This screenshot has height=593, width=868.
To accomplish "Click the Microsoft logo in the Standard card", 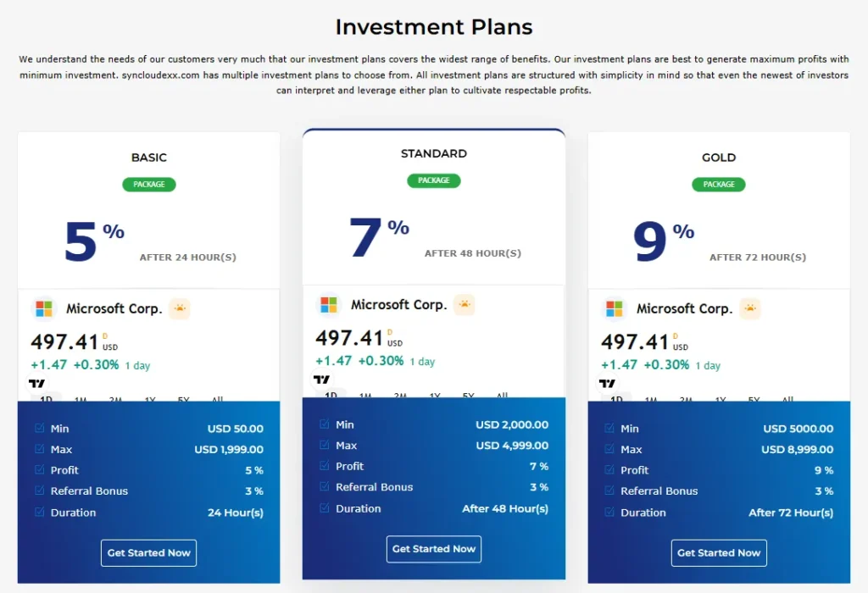I will pos(329,305).
